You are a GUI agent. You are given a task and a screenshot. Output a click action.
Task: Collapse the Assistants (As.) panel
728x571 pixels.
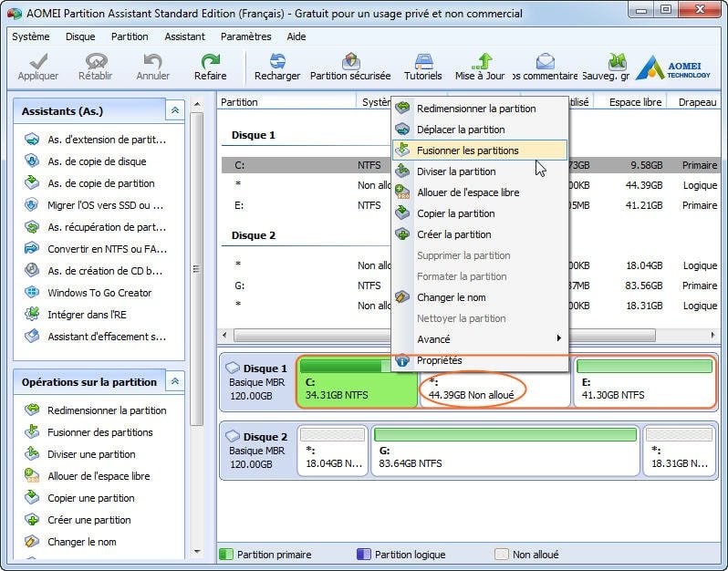click(175, 110)
